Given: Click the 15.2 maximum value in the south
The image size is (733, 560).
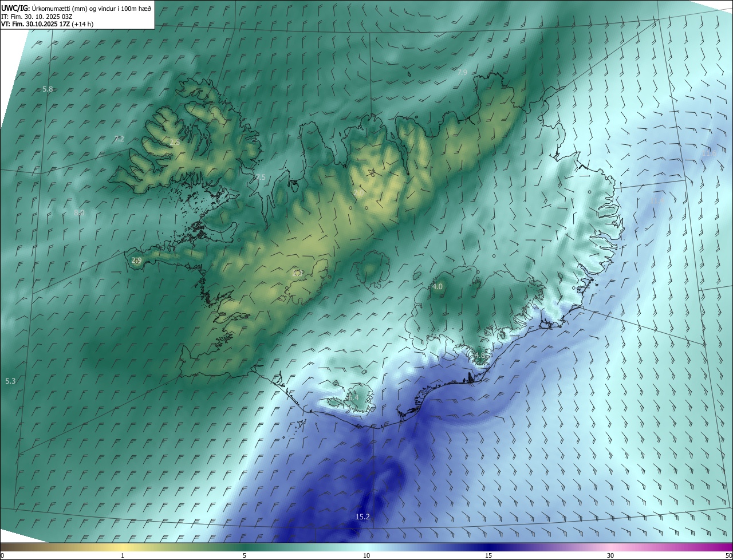Looking at the screenshot, I should [x=363, y=517].
